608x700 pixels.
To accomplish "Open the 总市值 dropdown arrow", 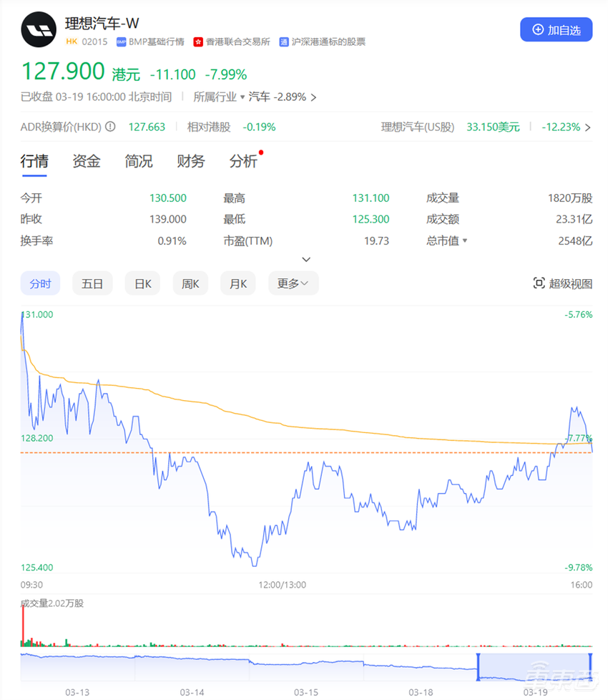I will pyautogui.click(x=466, y=241).
